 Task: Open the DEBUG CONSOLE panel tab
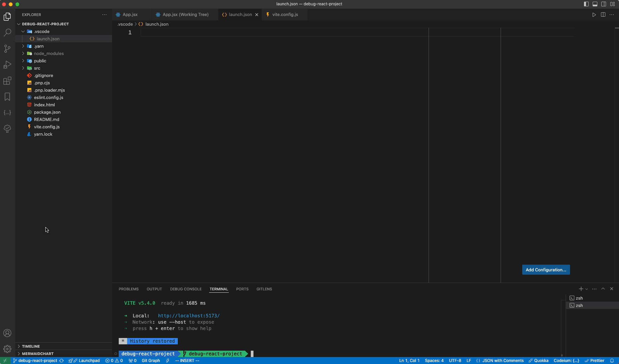coord(185,289)
